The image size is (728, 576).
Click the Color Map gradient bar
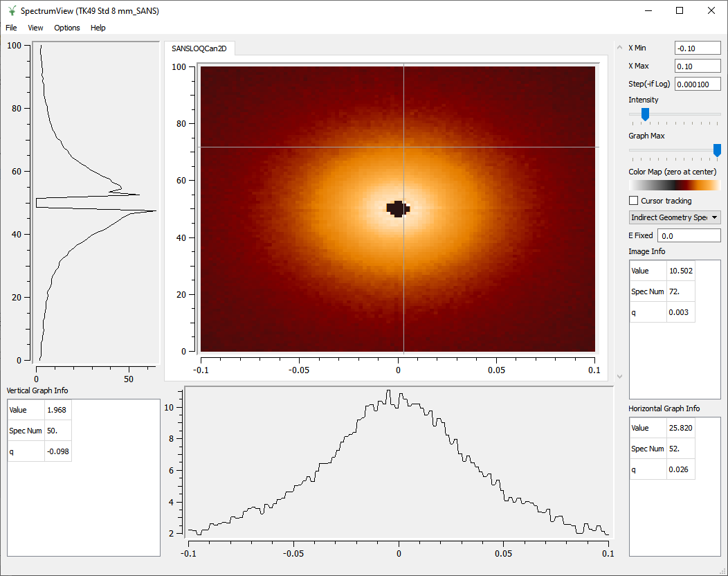tap(674, 184)
